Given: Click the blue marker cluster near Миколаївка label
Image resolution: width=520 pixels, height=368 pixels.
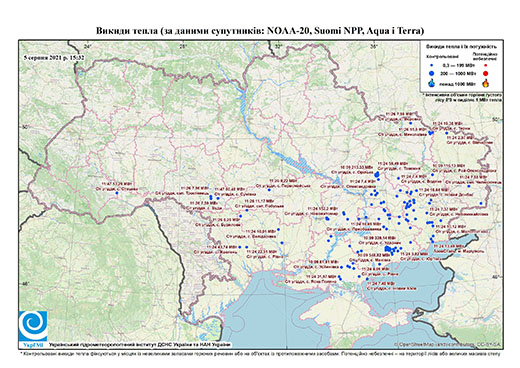Looking at the screenshot, I should [430, 133].
